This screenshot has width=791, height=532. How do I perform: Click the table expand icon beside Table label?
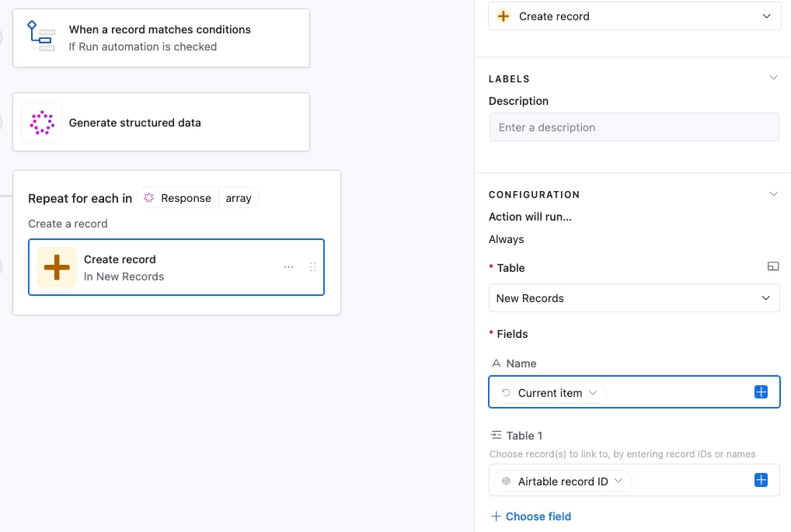pos(772,267)
